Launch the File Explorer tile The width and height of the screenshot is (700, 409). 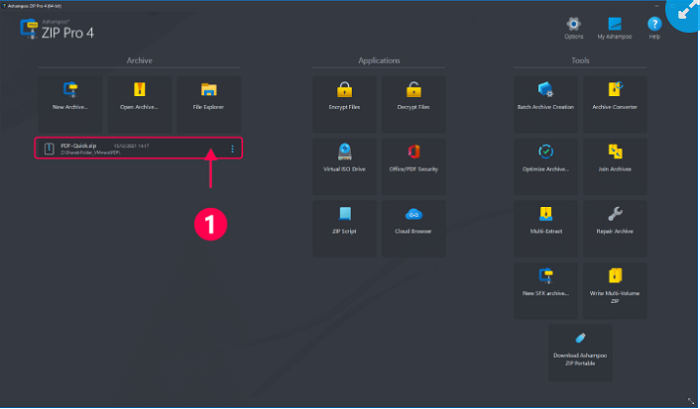pos(208,104)
